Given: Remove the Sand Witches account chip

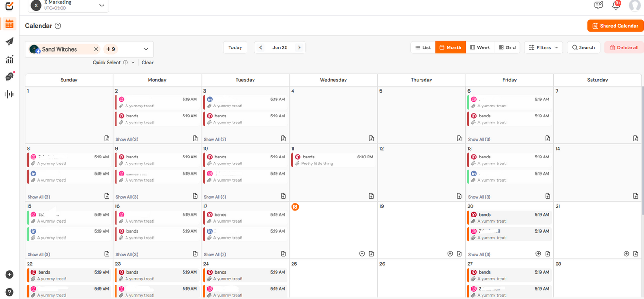Looking at the screenshot, I should tap(96, 49).
